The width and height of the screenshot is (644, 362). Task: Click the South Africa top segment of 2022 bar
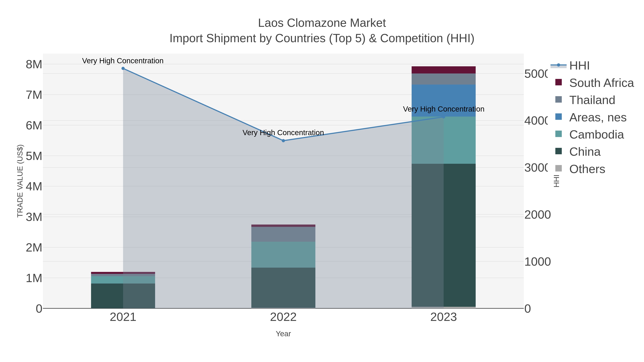283,226
